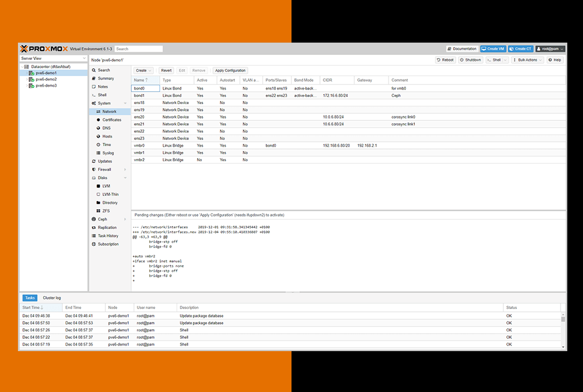The height and width of the screenshot is (392, 583).
Task: Sort tasks by Status column header
Action: click(x=531, y=307)
